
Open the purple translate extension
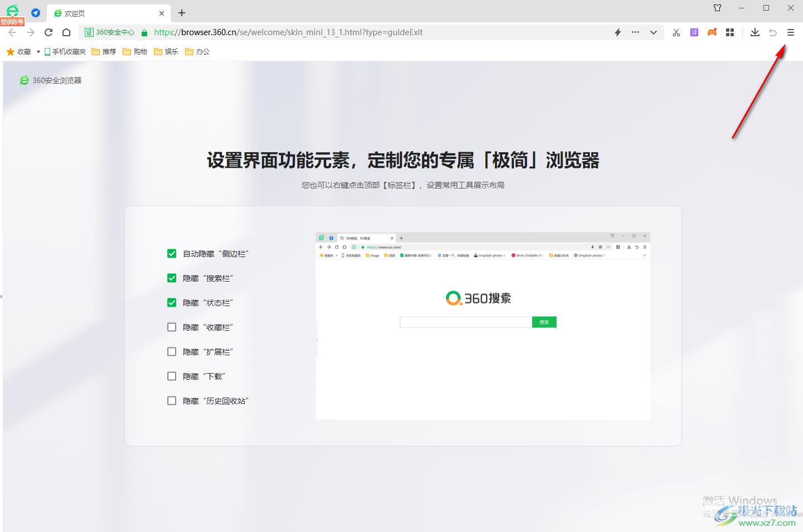(694, 32)
